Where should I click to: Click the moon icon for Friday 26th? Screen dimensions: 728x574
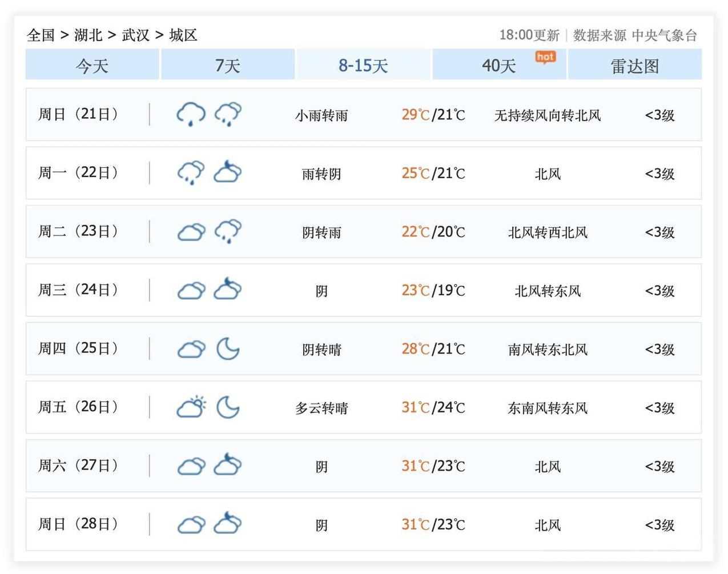227,407
